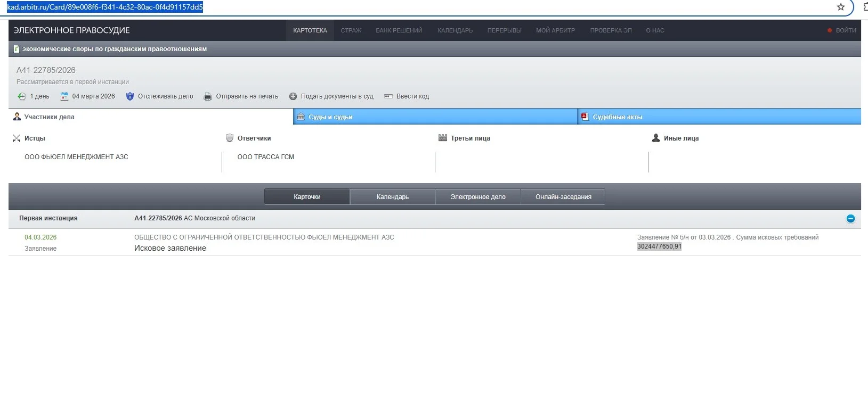Log in via the 'Войти' link
The image size is (868, 404).
846,30
